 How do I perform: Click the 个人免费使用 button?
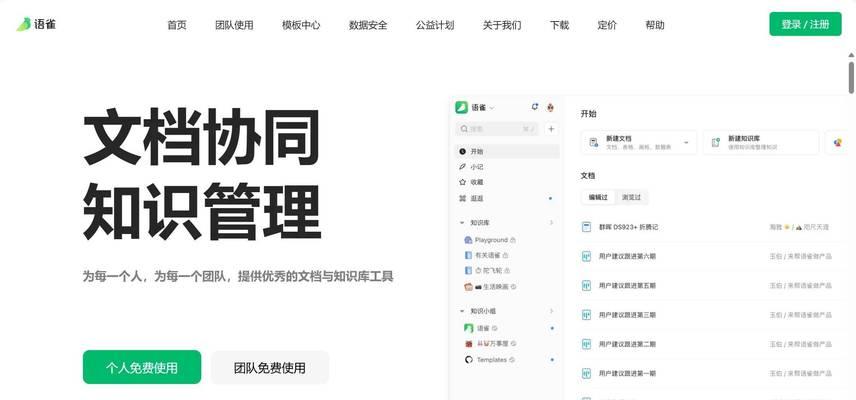coord(142,367)
